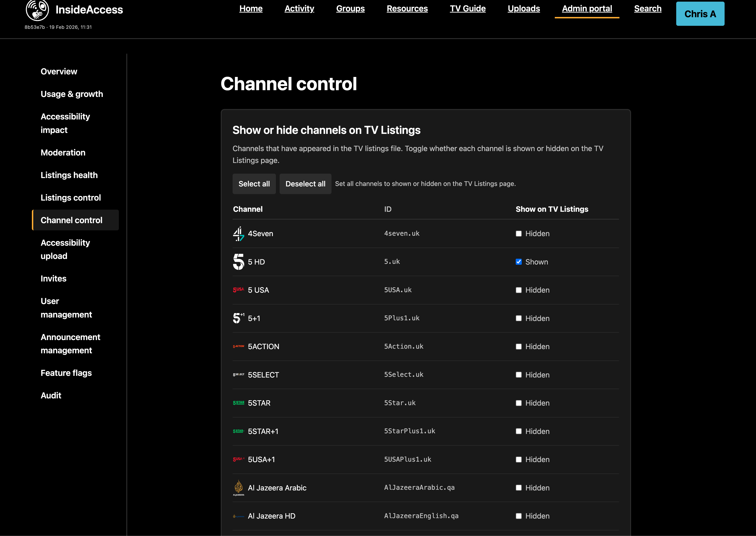Enable 5STAR on TV Listings
The width and height of the screenshot is (756, 536).
point(518,403)
